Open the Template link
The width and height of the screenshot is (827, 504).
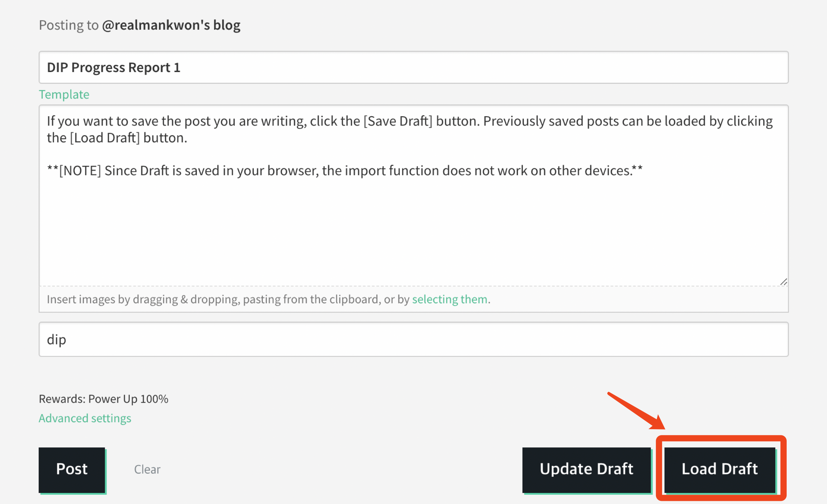coord(64,94)
